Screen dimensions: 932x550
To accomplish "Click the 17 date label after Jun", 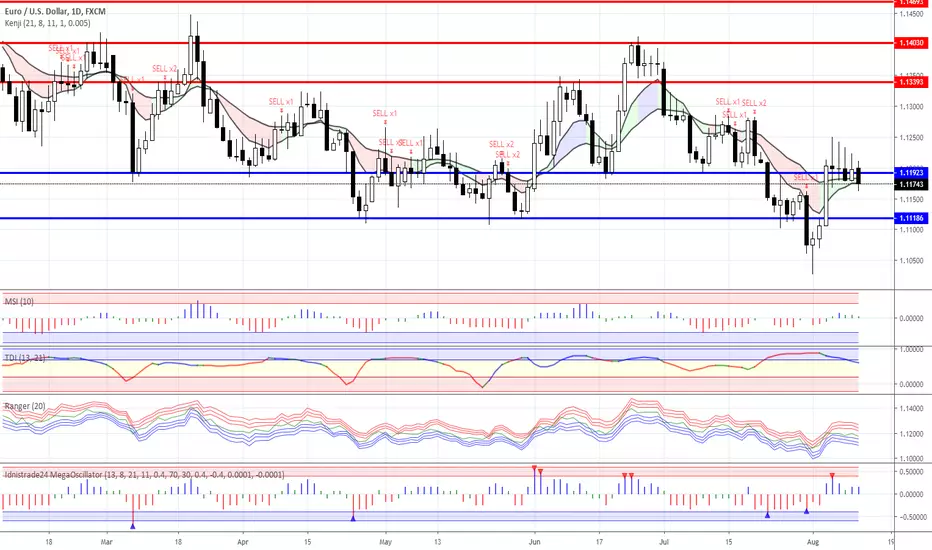I will pyautogui.click(x=599, y=542).
